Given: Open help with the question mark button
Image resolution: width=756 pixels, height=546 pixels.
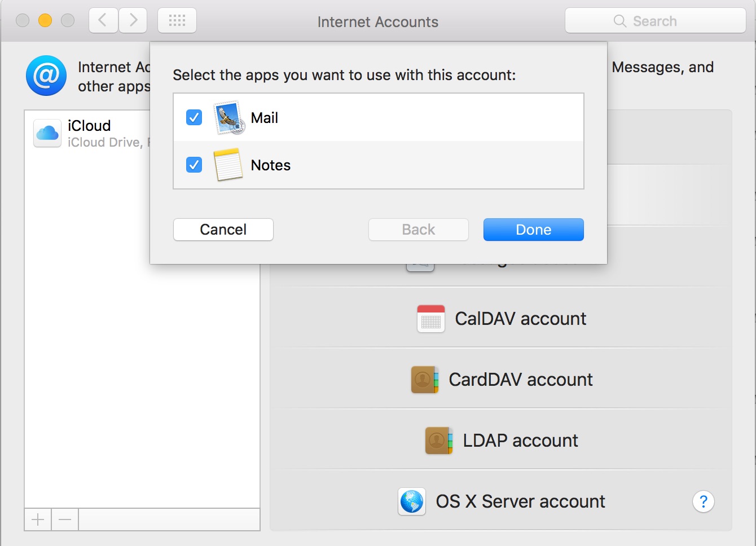Looking at the screenshot, I should point(704,501).
